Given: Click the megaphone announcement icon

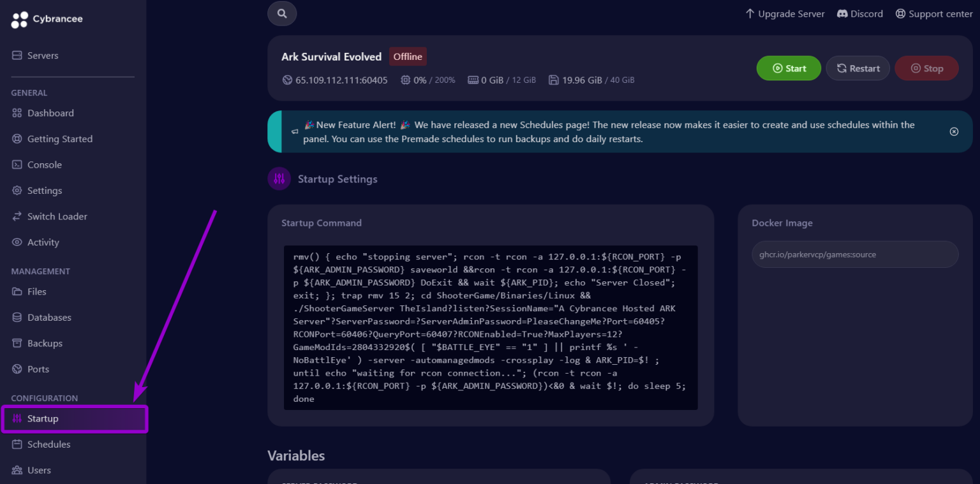Looking at the screenshot, I should 295,131.
